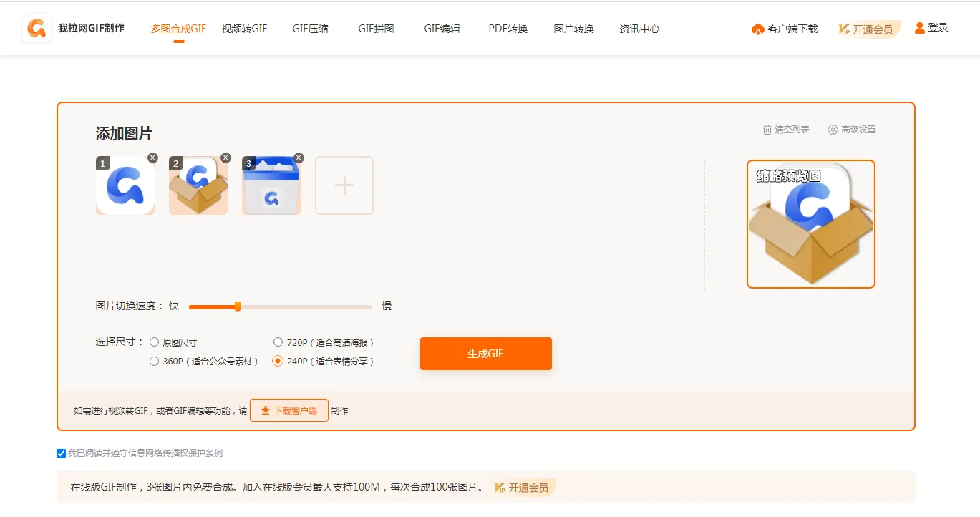Click the 生成GIF button
This screenshot has height=517, width=980.
[486, 354]
